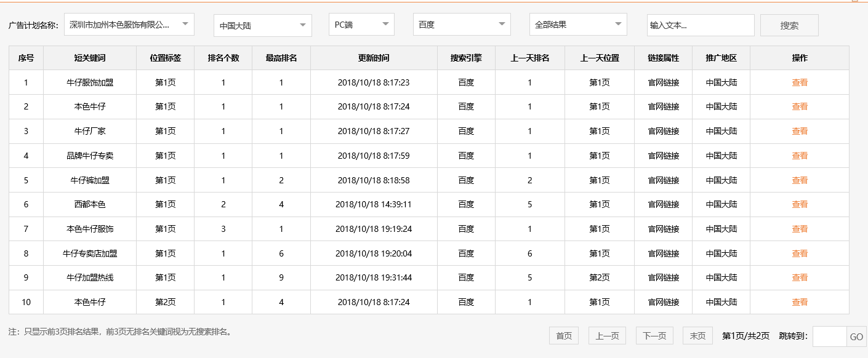The height and width of the screenshot is (358, 868).
Task: Open the PC端 device type dropdown
Action: (361, 24)
